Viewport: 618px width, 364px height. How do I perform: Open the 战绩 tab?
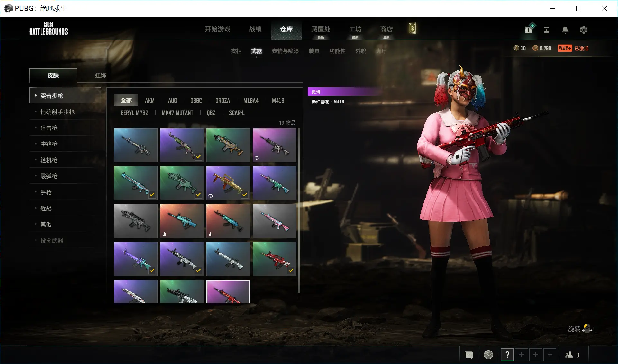pos(255,29)
